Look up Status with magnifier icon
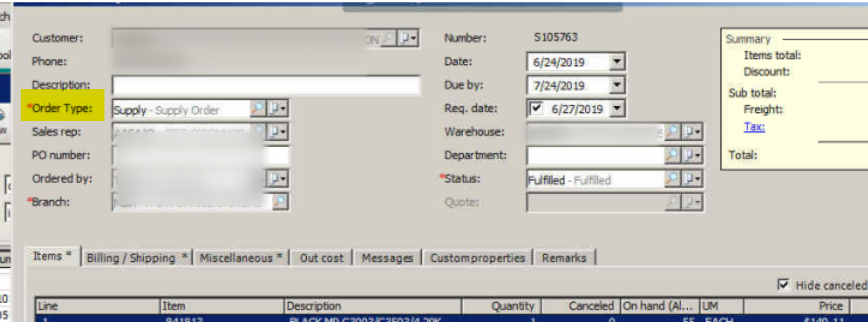The image size is (868, 322). pyautogui.click(x=672, y=179)
